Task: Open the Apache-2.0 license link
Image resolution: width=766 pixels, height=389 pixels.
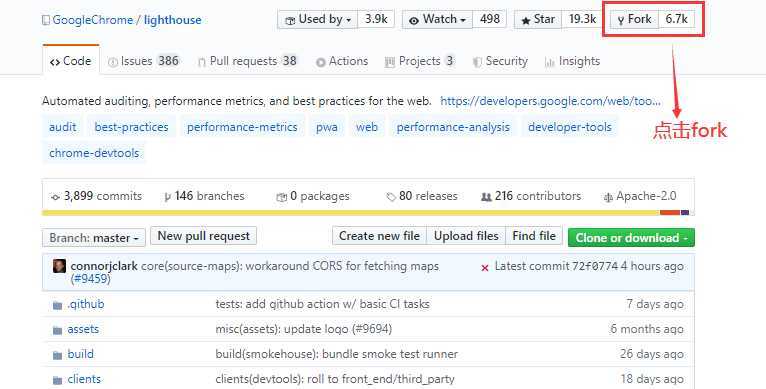Action: [x=640, y=196]
